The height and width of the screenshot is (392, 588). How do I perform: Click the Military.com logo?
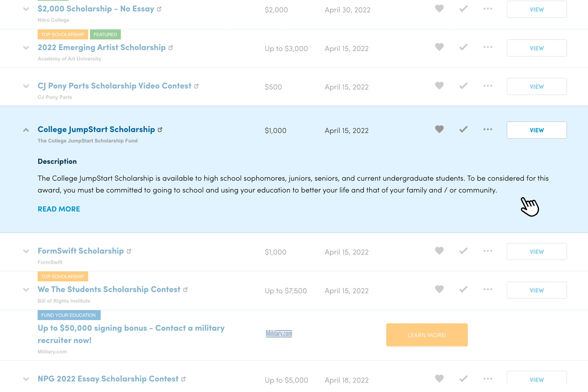click(x=279, y=334)
